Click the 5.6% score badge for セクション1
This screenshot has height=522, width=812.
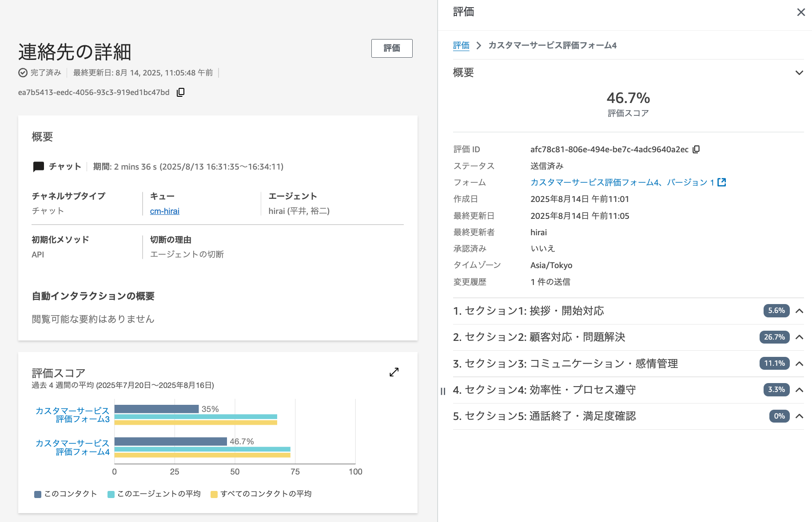[x=776, y=311]
